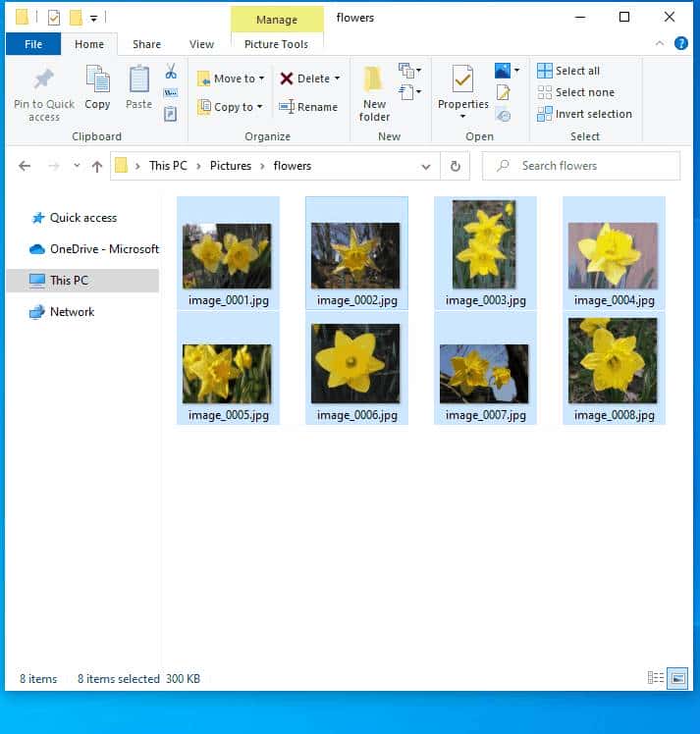
Task: Select the image_0003.jpg thumbnail
Action: [485, 253]
